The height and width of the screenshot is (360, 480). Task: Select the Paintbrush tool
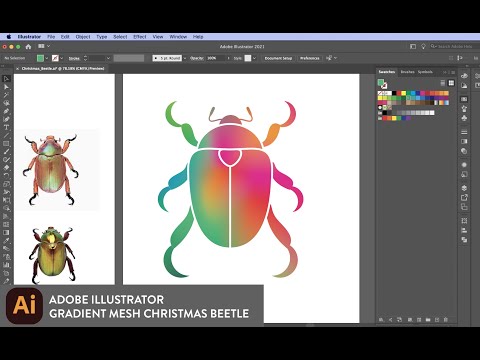click(6, 152)
